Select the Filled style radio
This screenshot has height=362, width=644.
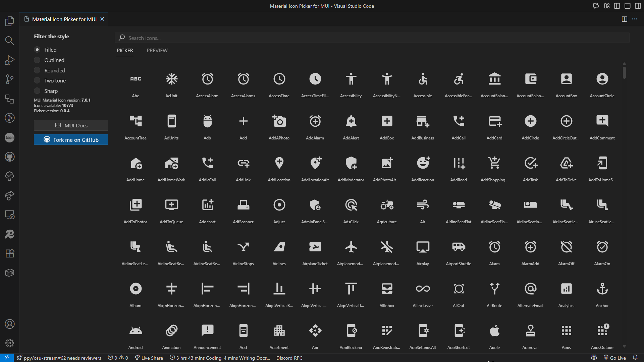[x=37, y=50]
